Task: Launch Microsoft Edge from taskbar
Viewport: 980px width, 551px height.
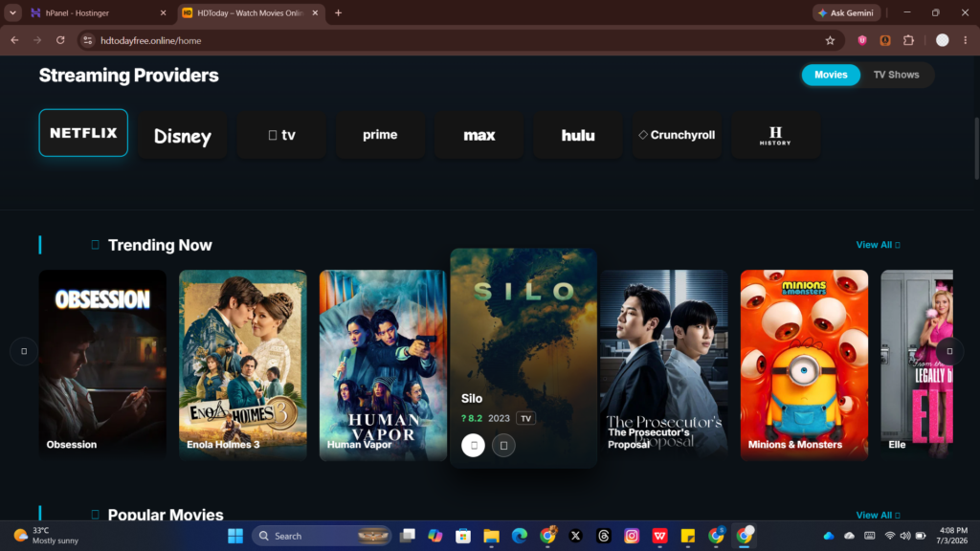Action: point(520,536)
